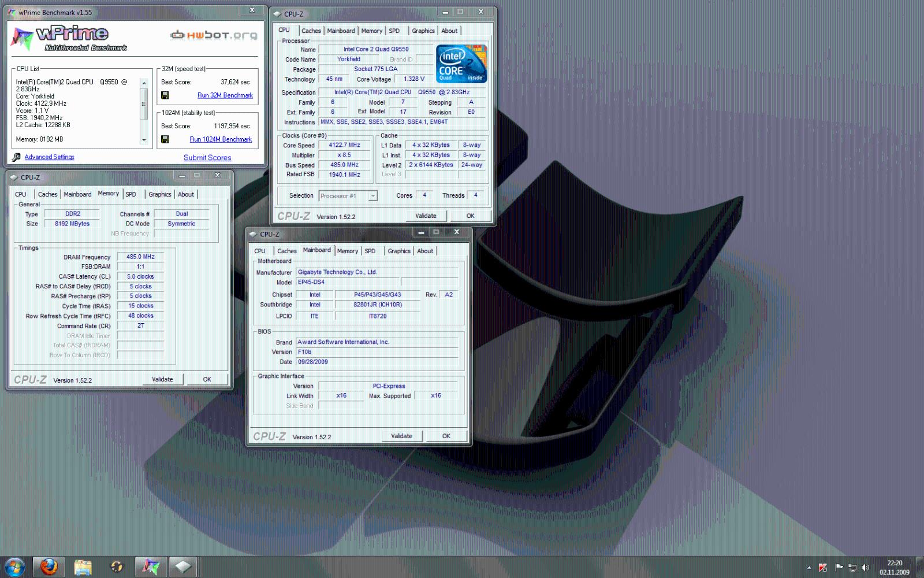Click Run 1024M Benchmark link
The height and width of the screenshot is (578, 924).
coord(221,139)
